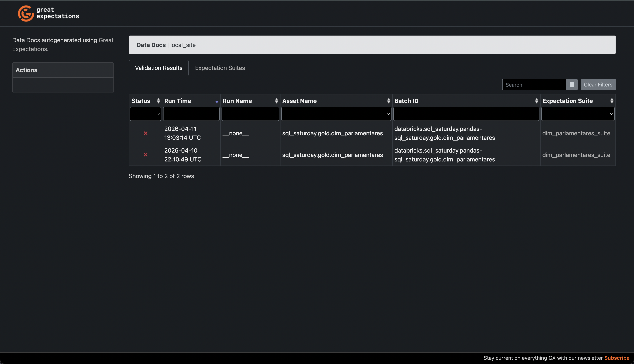The height and width of the screenshot is (364, 634).
Task: Click the Great Expectations logo
Action: [x=48, y=13]
